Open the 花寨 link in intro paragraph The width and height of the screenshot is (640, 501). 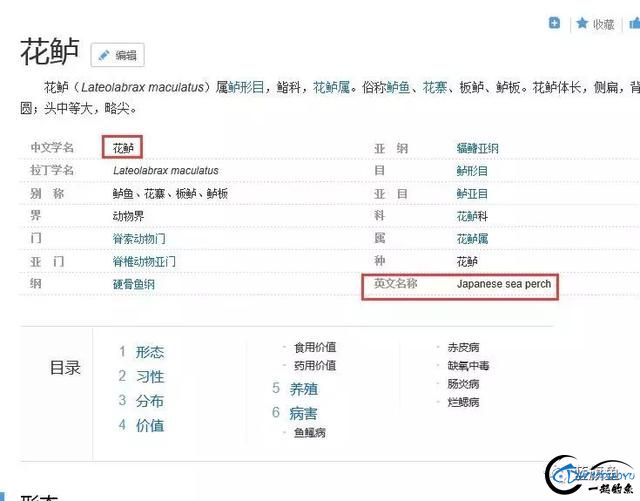pos(435,87)
